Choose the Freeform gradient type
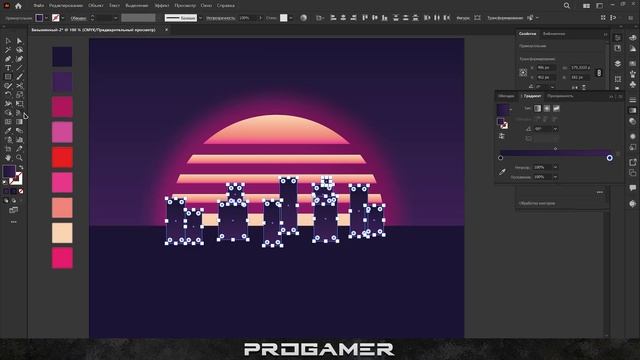The height and width of the screenshot is (360, 640). point(556,108)
